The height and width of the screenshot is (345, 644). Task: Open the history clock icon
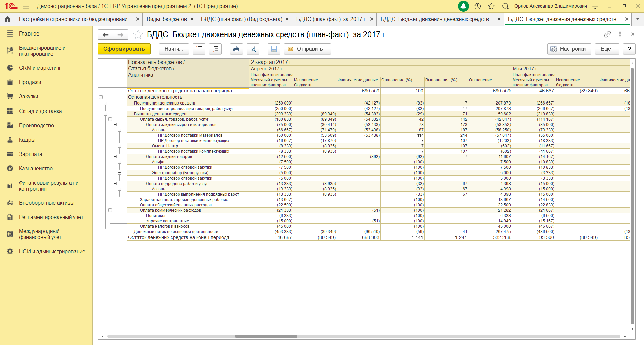[x=477, y=6]
